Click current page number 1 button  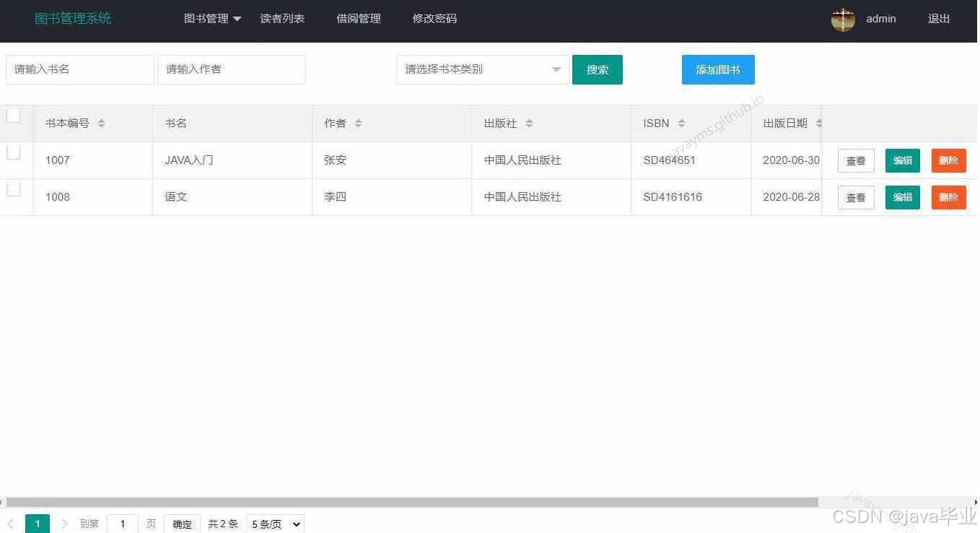tap(38, 524)
